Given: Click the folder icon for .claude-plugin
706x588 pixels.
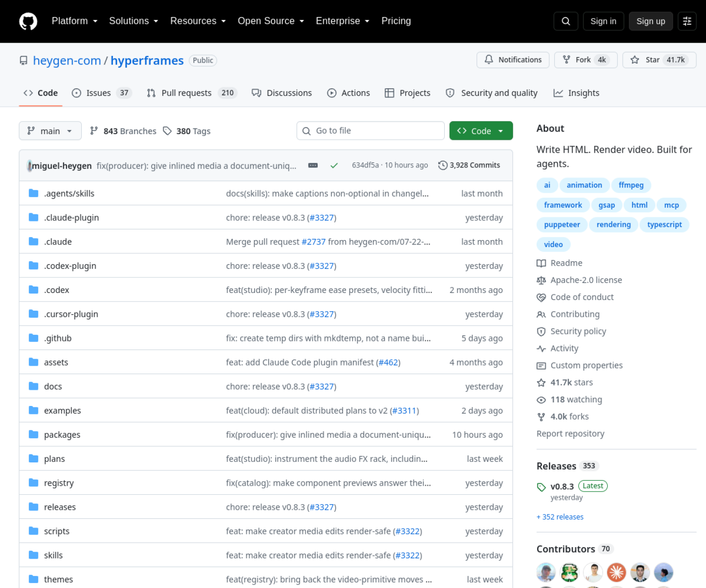Looking at the screenshot, I should [x=34, y=217].
